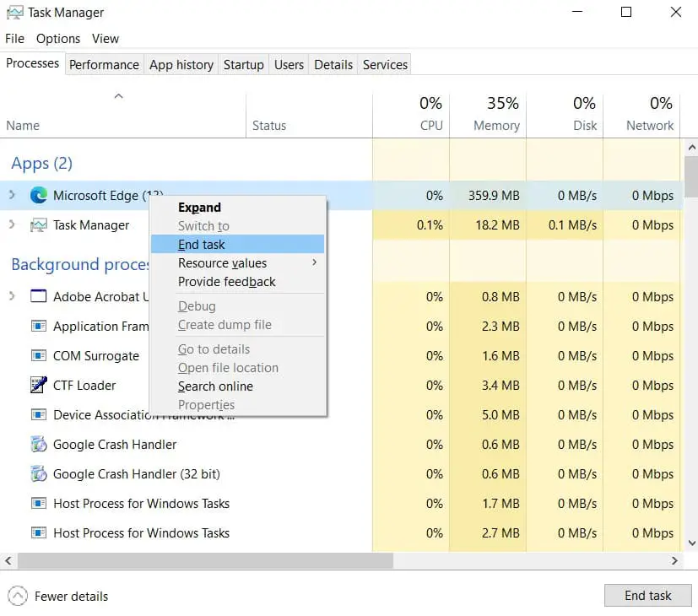Click the COM Surrogate process icon
This screenshot has width=698, height=616.
tap(38, 356)
